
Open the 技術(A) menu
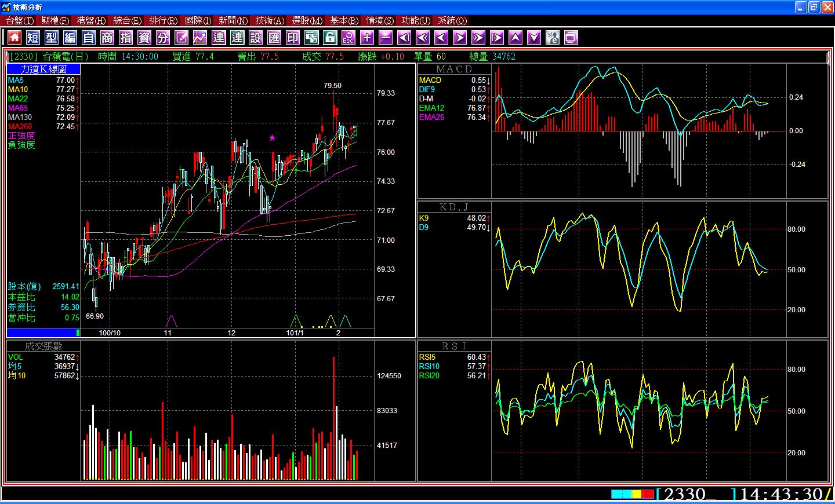tap(270, 20)
